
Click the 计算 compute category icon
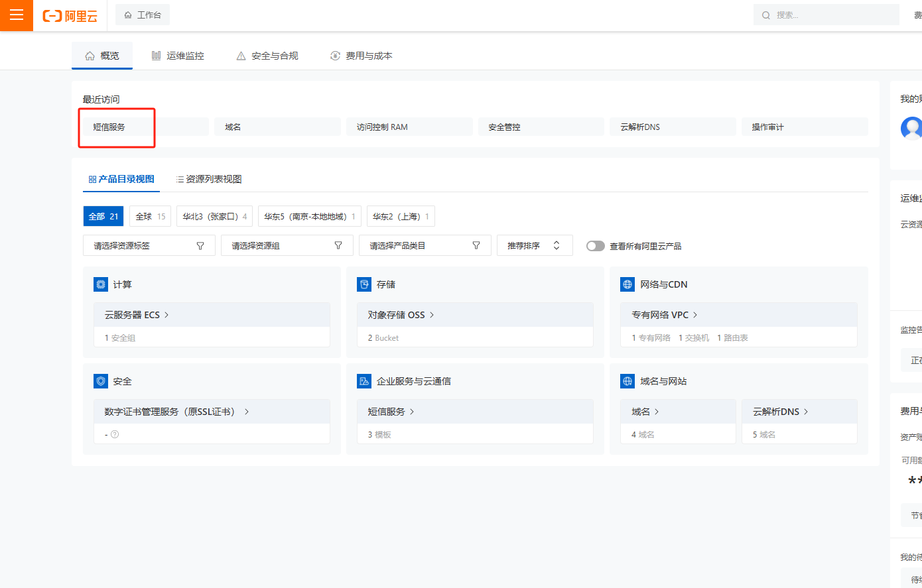(x=101, y=284)
